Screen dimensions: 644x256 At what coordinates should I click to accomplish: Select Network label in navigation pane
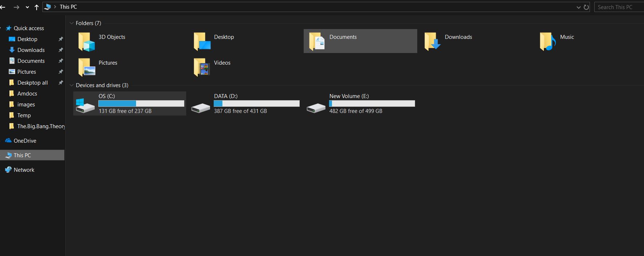[24, 170]
